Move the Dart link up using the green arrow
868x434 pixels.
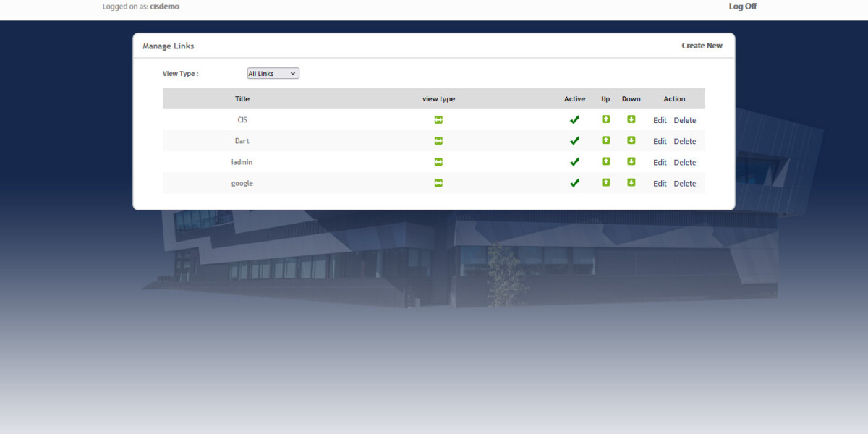click(605, 140)
